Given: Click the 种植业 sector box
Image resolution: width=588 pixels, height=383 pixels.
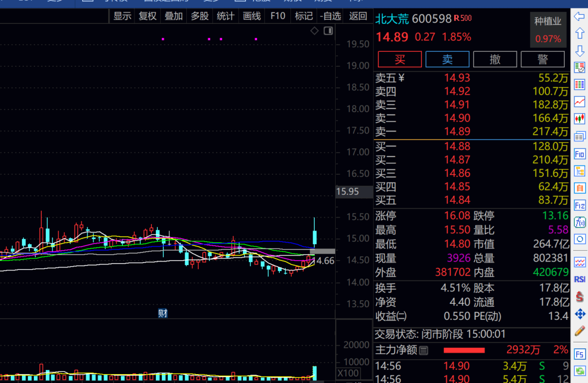Looking at the screenshot, I should (548, 30).
